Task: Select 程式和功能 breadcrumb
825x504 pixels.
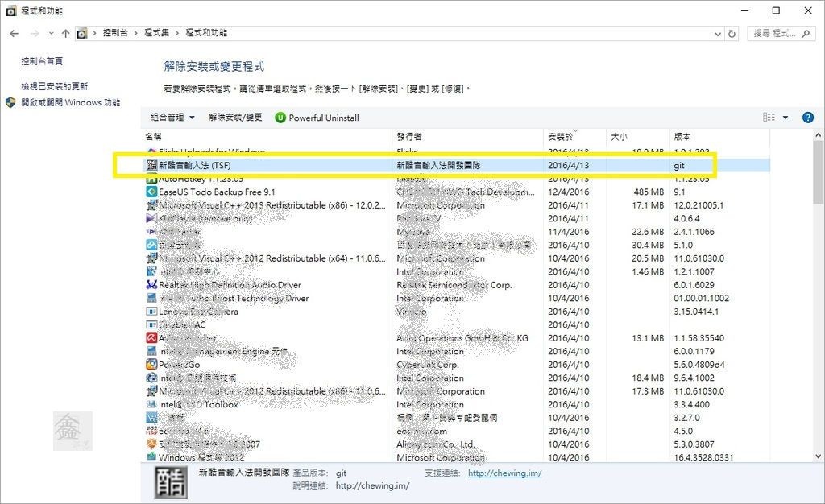Action: pyautogui.click(x=206, y=33)
